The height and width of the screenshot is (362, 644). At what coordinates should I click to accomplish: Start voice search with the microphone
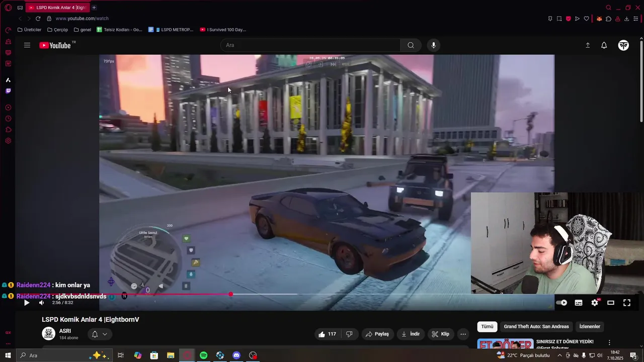click(x=434, y=45)
